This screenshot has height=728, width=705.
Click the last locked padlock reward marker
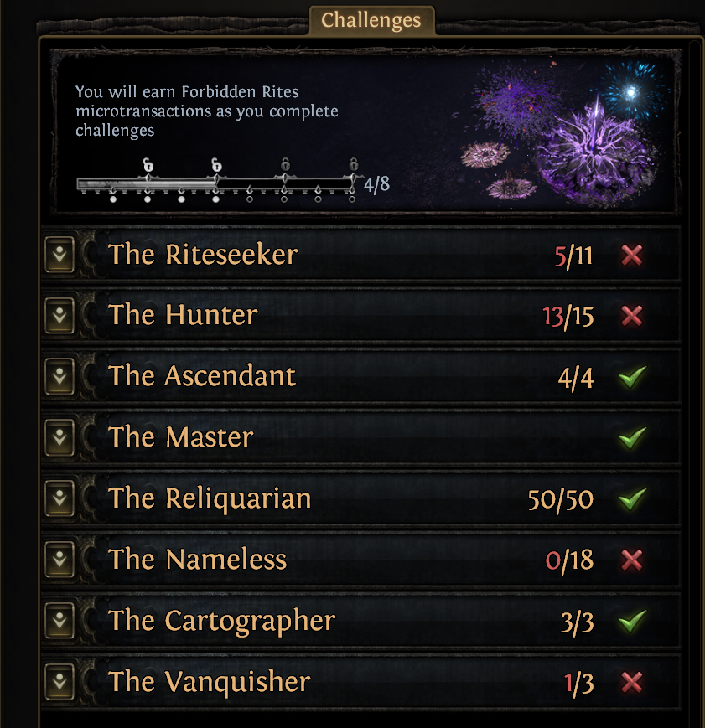354,164
